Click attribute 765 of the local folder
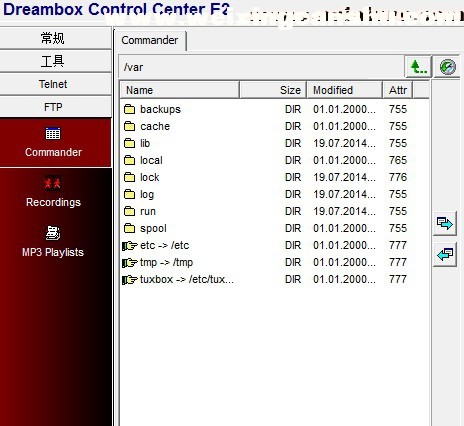This screenshot has width=464, height=426. [398, 160]
